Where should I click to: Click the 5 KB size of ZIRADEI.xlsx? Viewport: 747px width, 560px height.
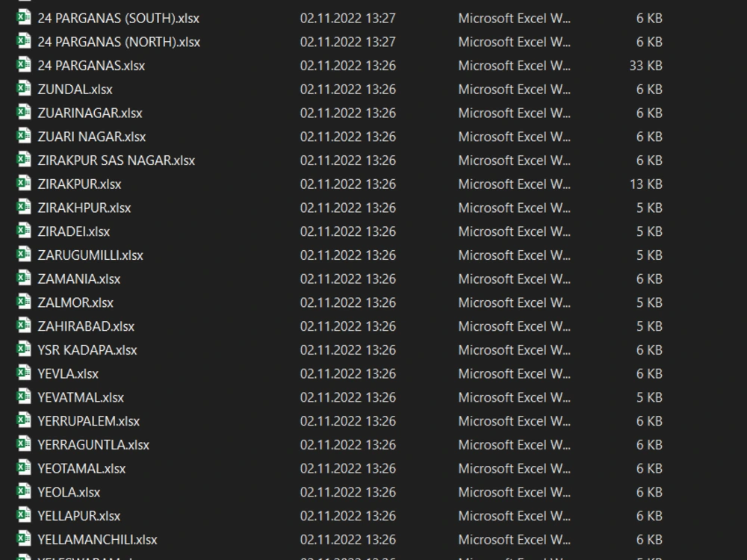click(649, 232)
